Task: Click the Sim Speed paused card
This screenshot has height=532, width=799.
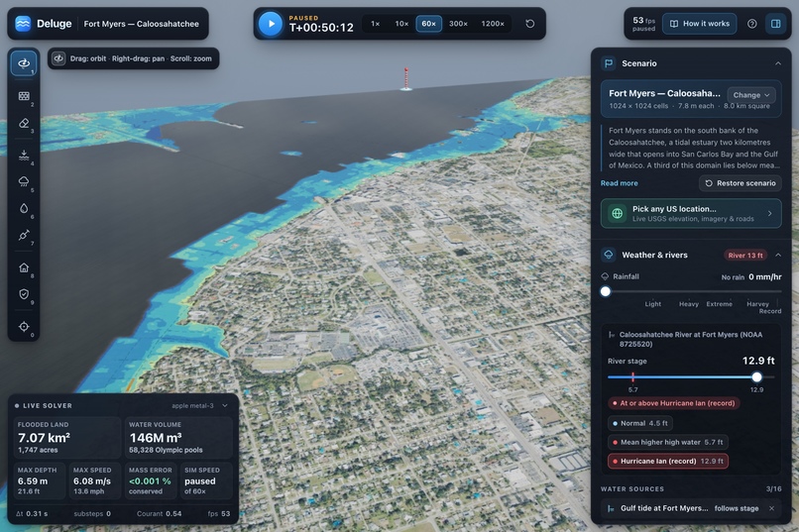Action: pyautogui.click(x=206, y=480)
